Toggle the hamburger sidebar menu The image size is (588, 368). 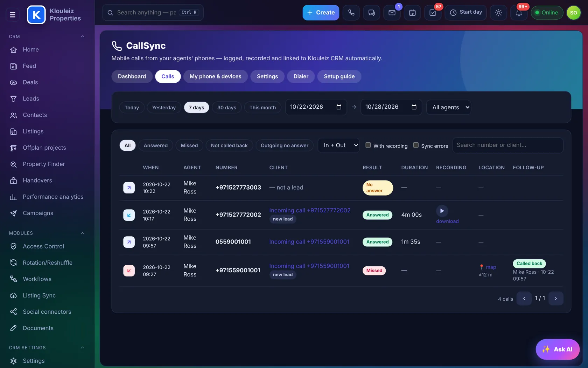13,15
